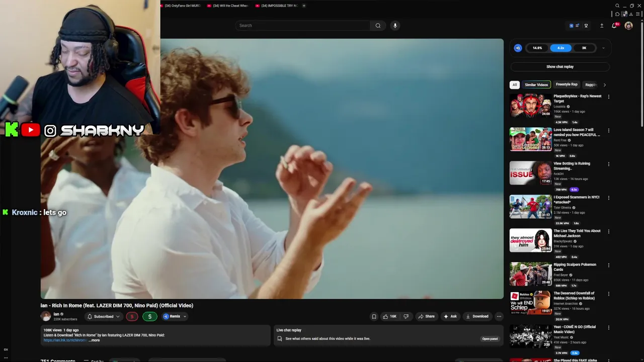
Task: Click the red dollar sign icon
Action: 132,316
